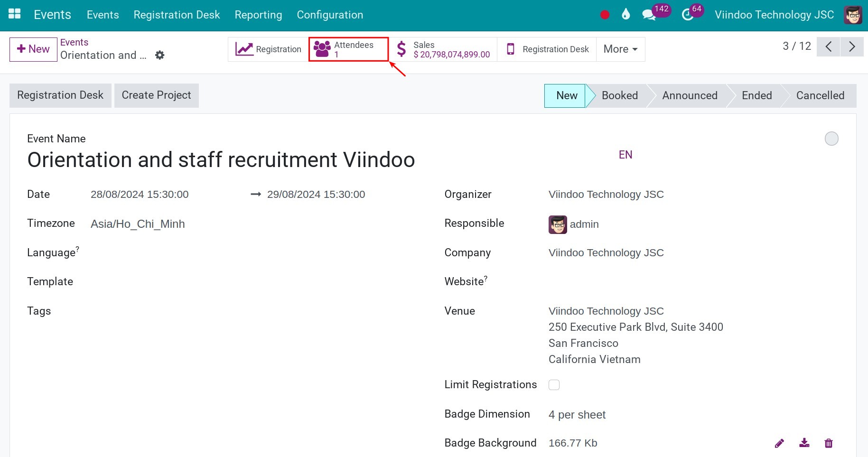Click start date 28/08/2024 15:30:00
The width and height of the screenshot is (868, 457).
coord(140,195)
